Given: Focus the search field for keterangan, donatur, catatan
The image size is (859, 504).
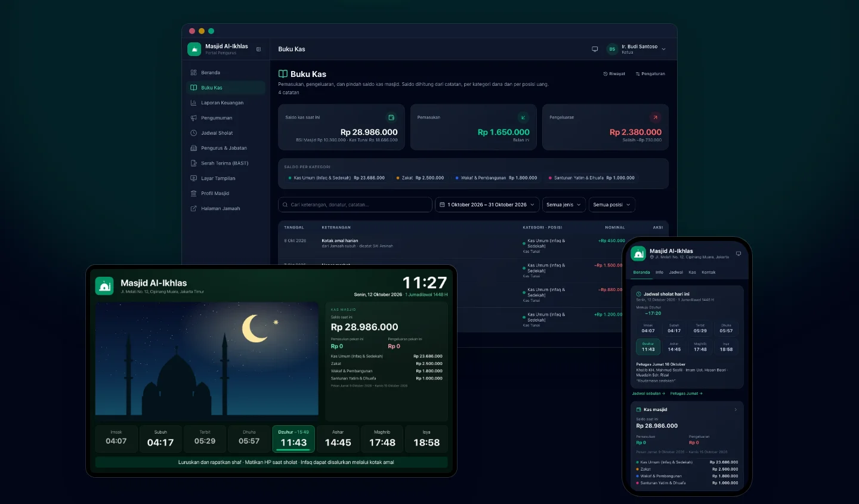Looking at the screenshot, I should (x=355, y=205).
